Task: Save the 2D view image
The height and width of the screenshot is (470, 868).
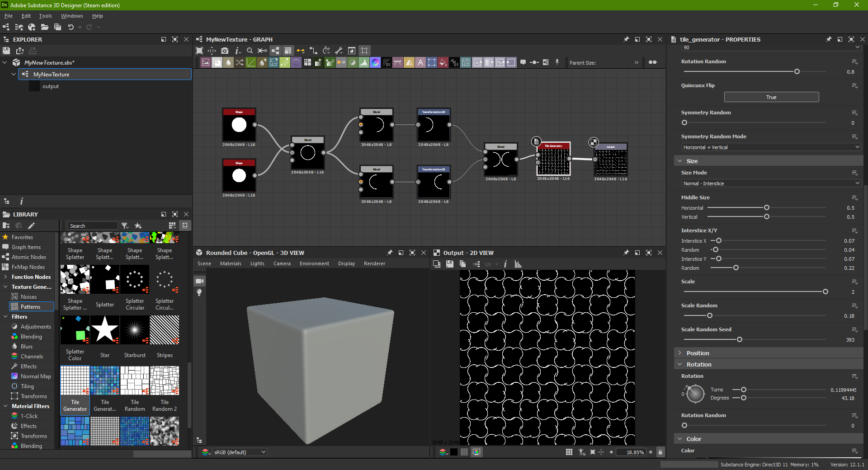Action: coord(449,264)
